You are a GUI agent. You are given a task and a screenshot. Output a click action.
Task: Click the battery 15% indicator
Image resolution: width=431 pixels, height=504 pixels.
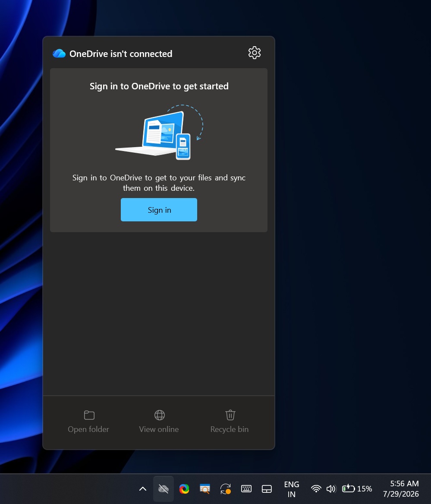(357, 489)
